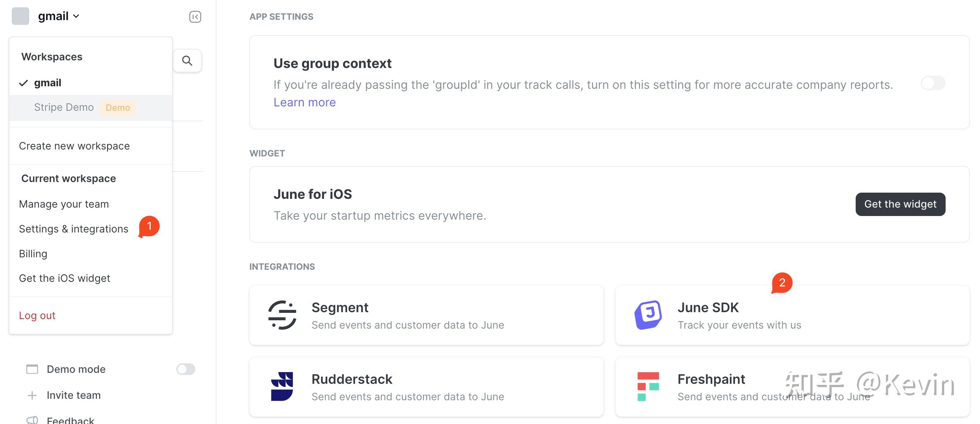Click the Demo mode window icon
Viewport: 980px width, 424px height.
tap(32, 369)
